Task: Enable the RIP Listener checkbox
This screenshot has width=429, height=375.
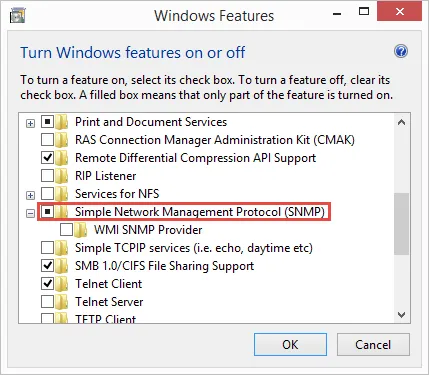Action: [47, 176]
